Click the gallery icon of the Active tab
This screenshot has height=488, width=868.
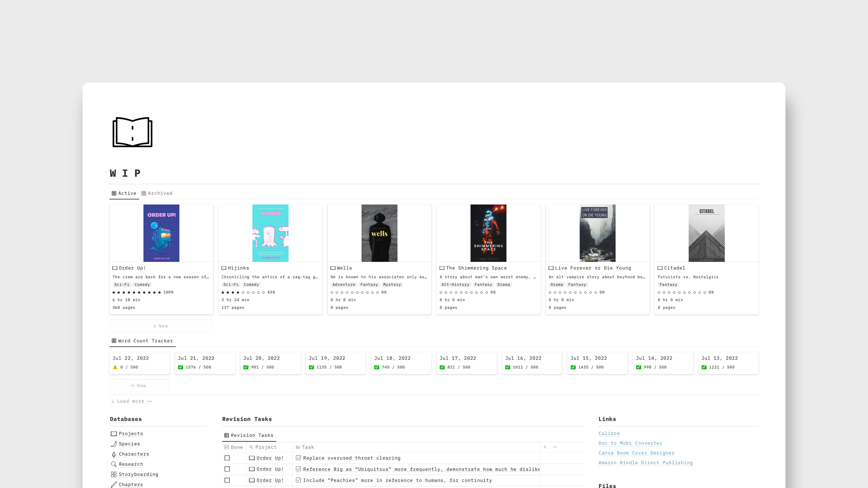click(x=114, y=193)
